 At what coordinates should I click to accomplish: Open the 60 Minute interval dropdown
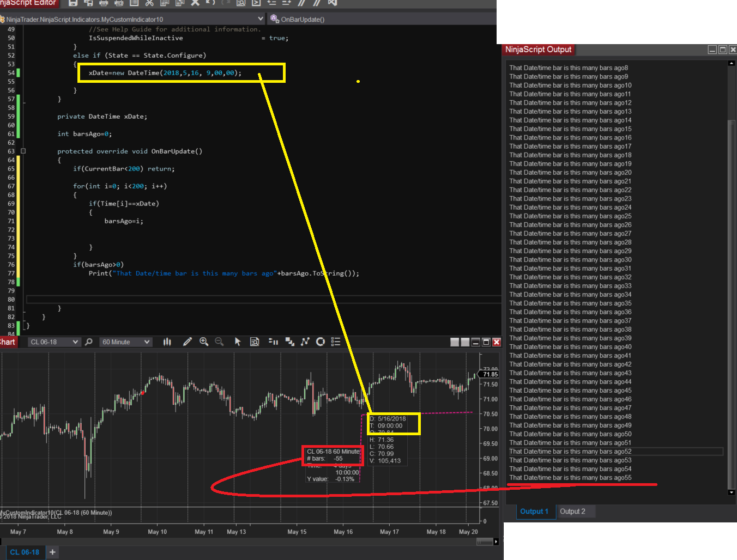[x=126, y=342]
